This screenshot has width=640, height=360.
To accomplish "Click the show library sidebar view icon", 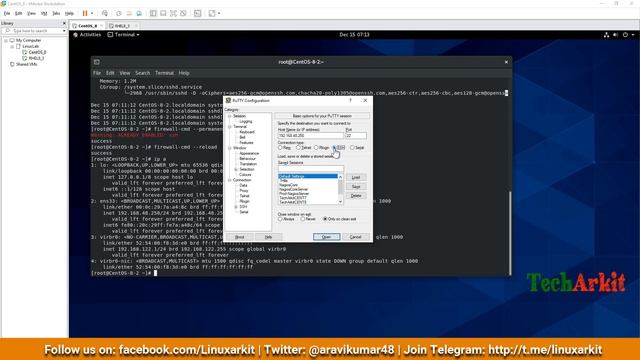I will coord(153,13).
